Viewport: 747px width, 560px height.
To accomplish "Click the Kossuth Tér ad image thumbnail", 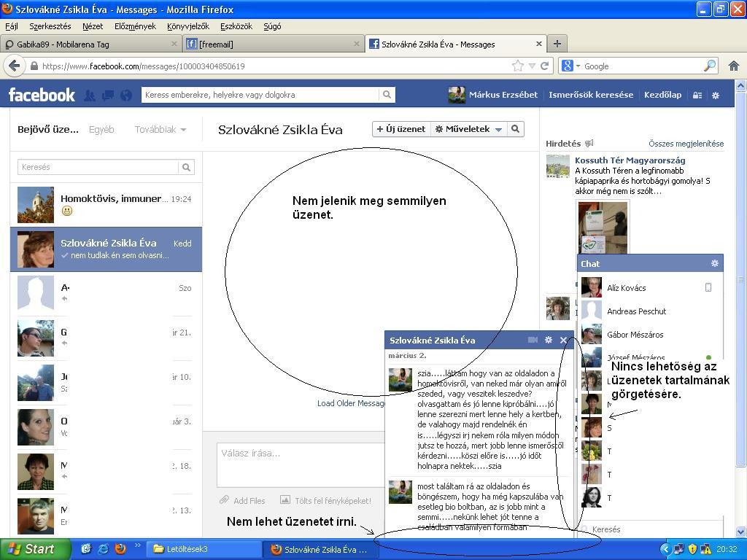I will click(603, 227).
